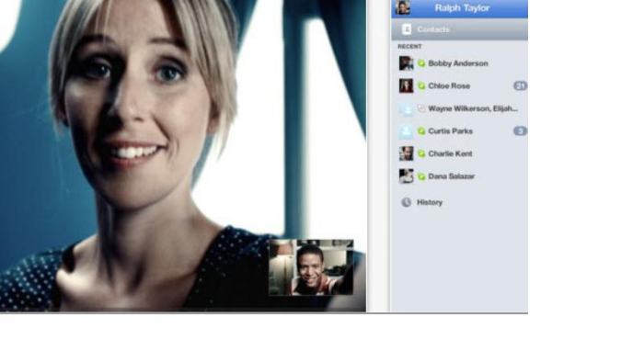Open chat with Charlie Kent
Viewport: 644px width, 362px height.
tap(460, 153)
